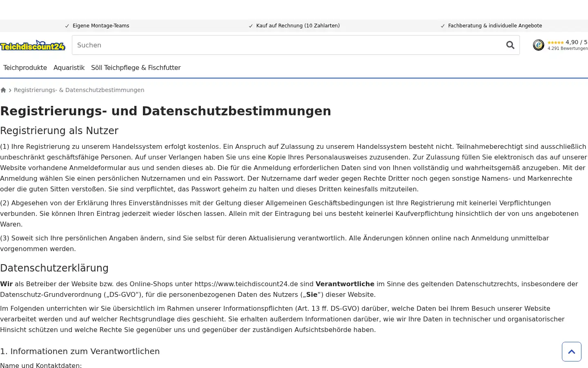Screen dimensions: 588x368
Task: Click the 4.291 Bewertungen text
Action: coord(568,48)
